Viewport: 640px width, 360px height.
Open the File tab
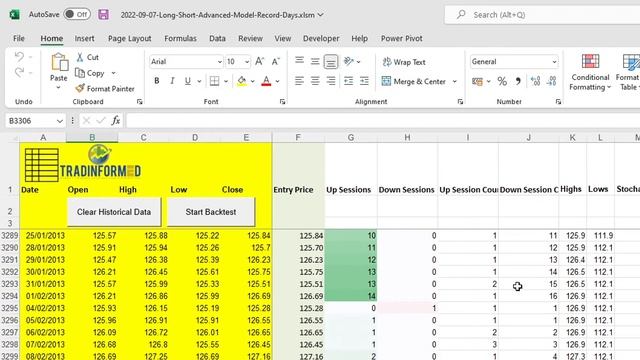pyautogui.click(x=19, y=38)
